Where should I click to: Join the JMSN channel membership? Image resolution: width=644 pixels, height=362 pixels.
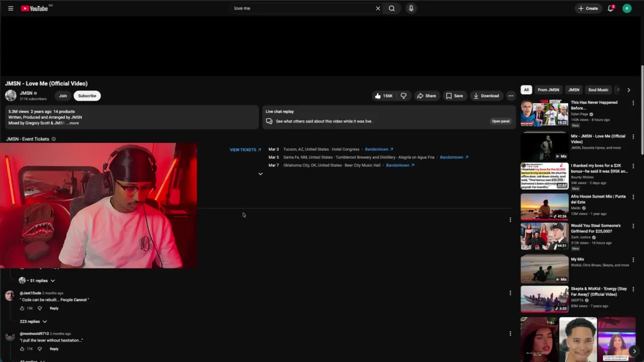pyautogui.click(x=63, y=96)
